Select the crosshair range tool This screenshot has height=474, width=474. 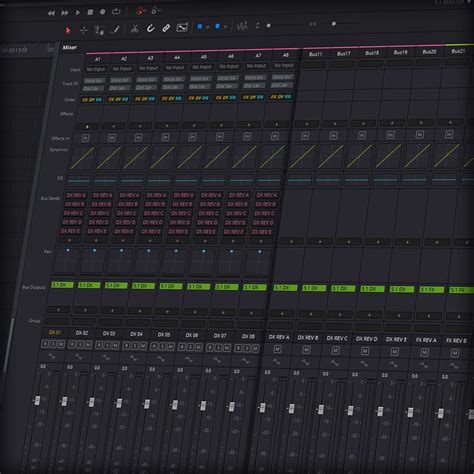coord(84,30)
